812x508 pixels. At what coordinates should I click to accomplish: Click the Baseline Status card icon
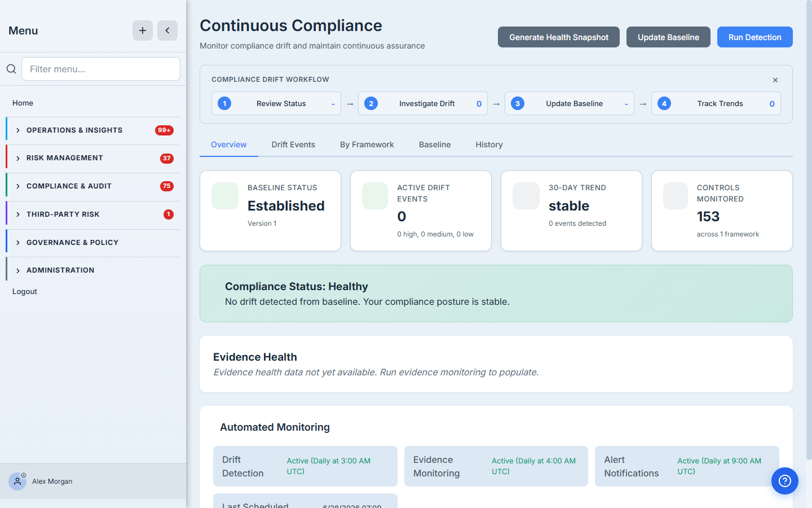pos(225,196)
